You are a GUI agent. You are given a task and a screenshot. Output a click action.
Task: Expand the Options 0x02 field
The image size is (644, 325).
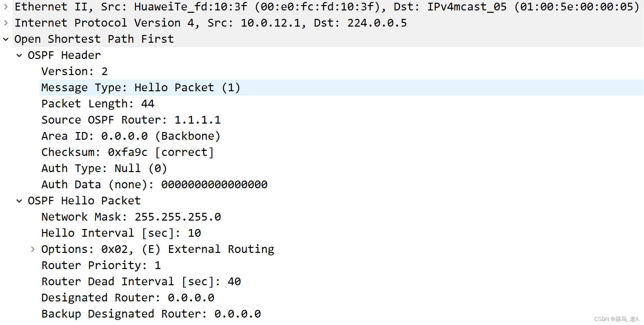point(32,249)
